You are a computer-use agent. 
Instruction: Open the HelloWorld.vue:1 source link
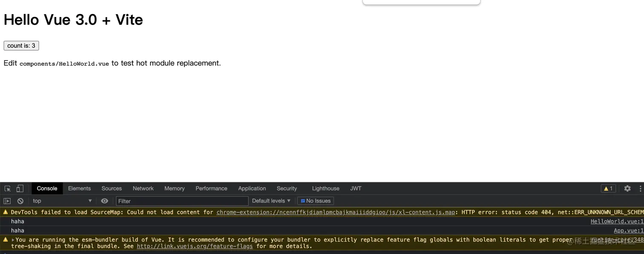617,222
